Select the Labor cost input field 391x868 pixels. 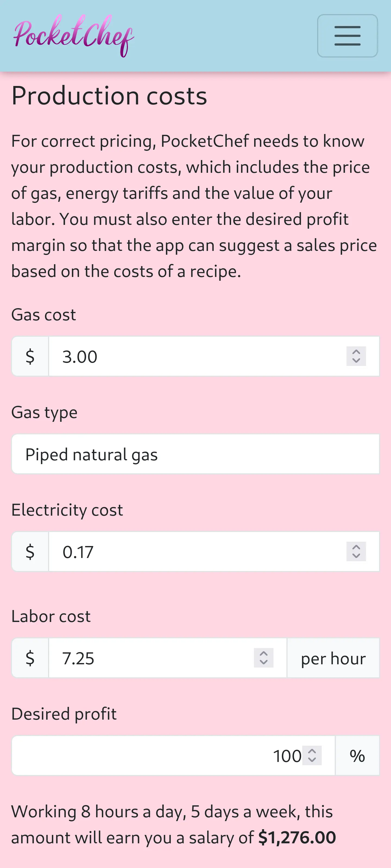coord(152,658)
